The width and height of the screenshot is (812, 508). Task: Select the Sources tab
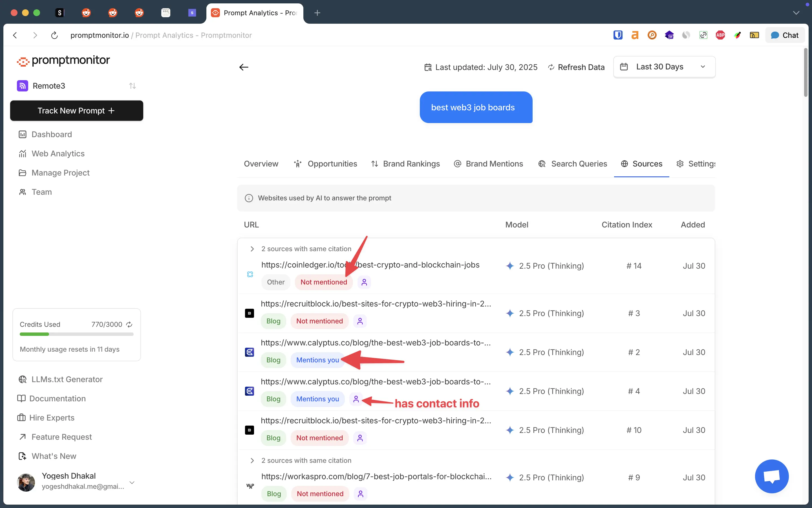641,164
